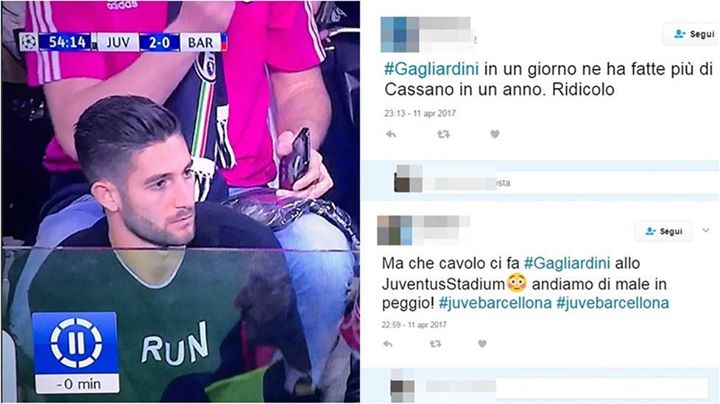
Task: Expand the second tweet options chevron
Action: (706, 230)
